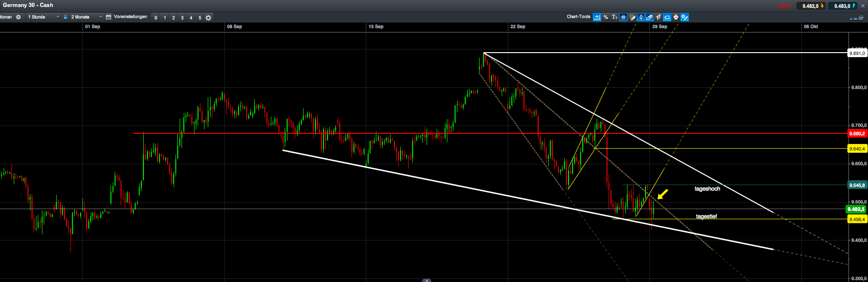Viewport: 868px width, 282px height.
Task: Select preset 3
Action: (x=182, y=18)
